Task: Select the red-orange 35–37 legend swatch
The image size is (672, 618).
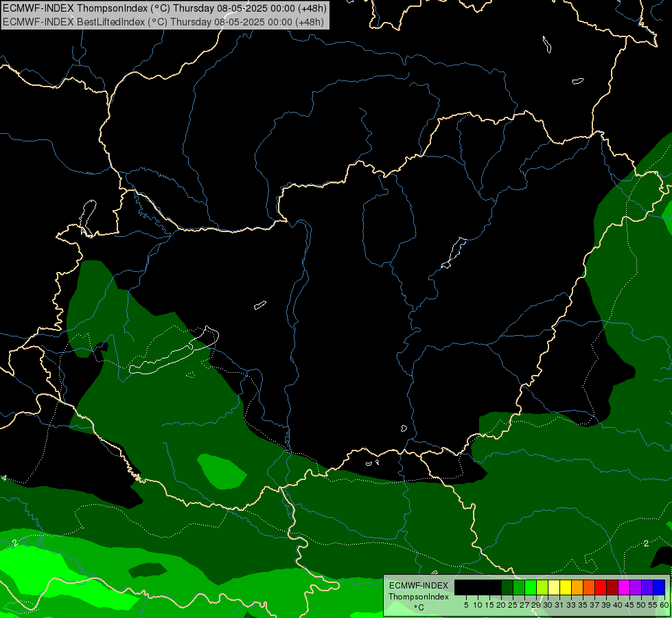Action: click(589, 587)
